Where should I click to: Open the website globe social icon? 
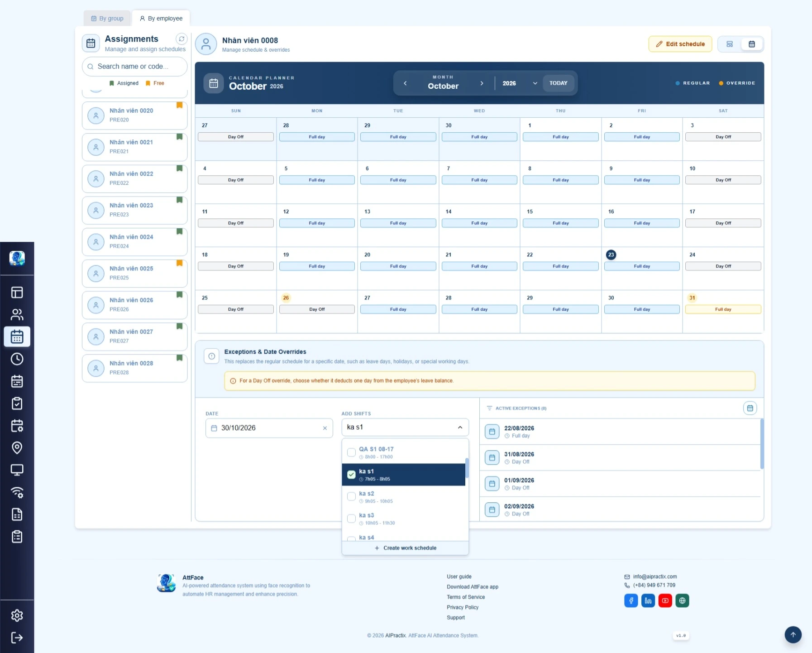tap(682, 600)
